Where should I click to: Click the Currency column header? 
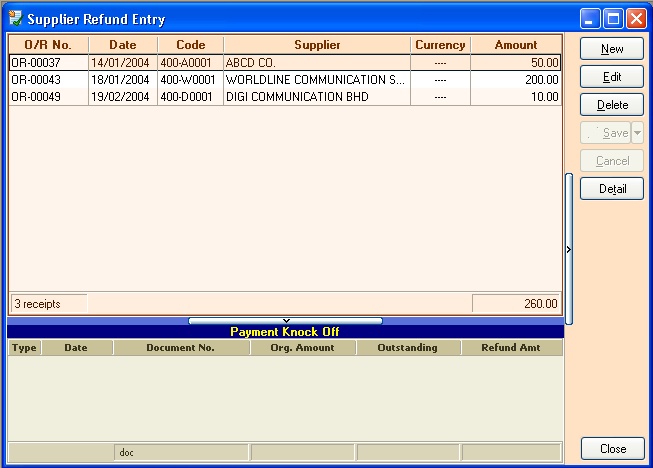tap(440, 45)
